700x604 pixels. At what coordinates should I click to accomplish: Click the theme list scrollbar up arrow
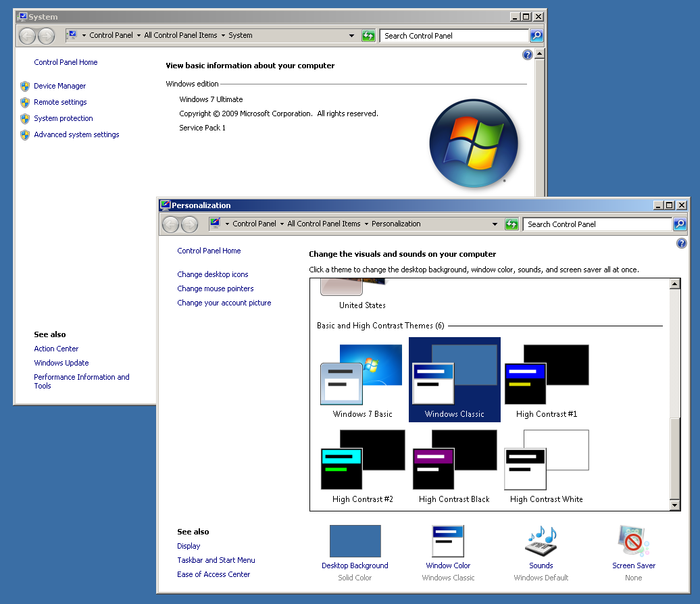pos(674,284)
